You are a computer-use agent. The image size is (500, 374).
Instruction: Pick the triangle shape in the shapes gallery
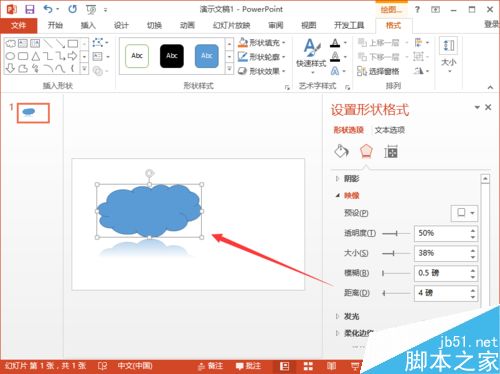(x=36, y=56)
